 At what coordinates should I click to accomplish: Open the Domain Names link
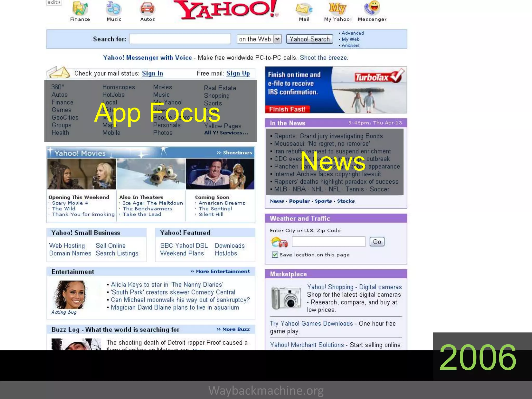point(70,253)
